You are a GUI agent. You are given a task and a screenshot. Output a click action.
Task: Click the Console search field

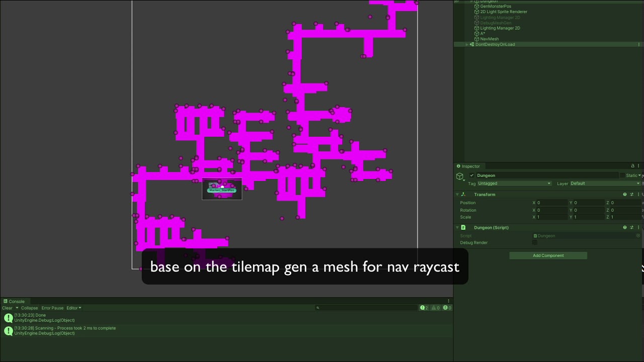[x=366, y=308]
